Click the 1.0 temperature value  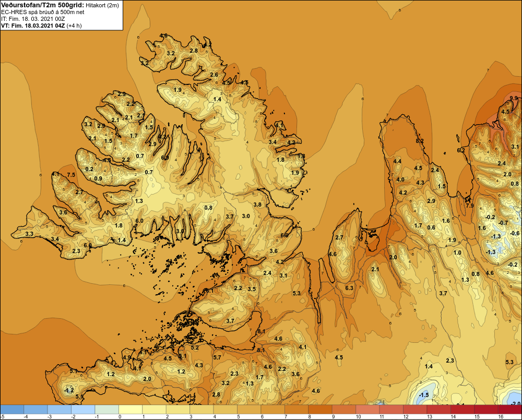tap(457, 253)
